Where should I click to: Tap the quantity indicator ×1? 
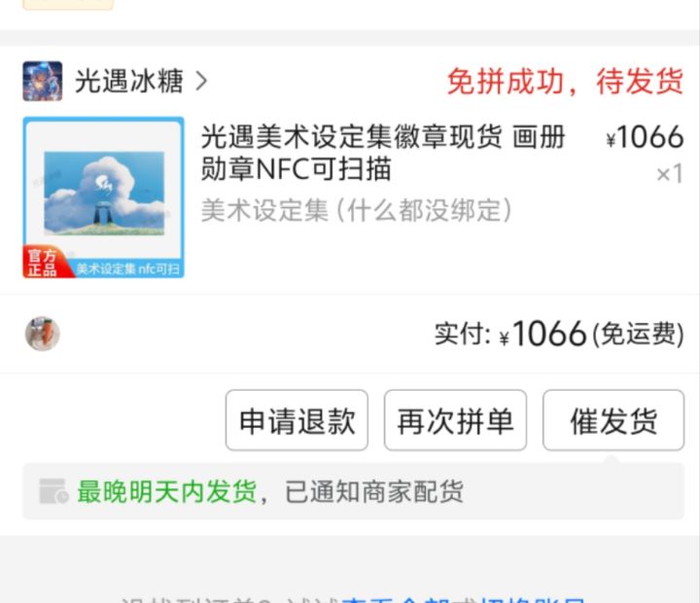(x=670, y=173)
